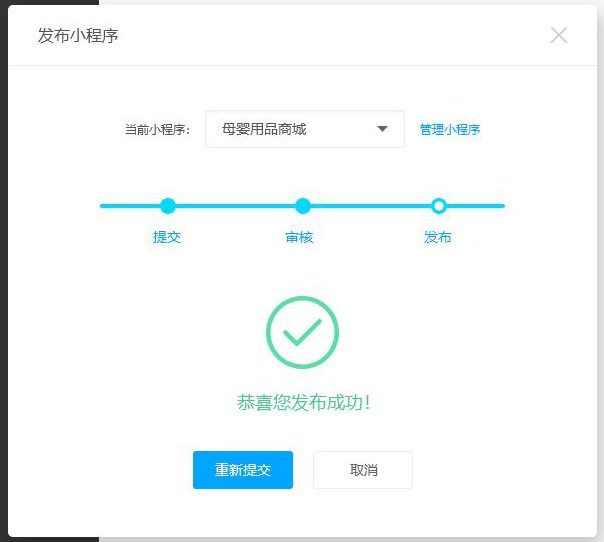This screenshot has width=604, height=542.
Task: Open the 管理小程序 link
Action: click(449, 129)
